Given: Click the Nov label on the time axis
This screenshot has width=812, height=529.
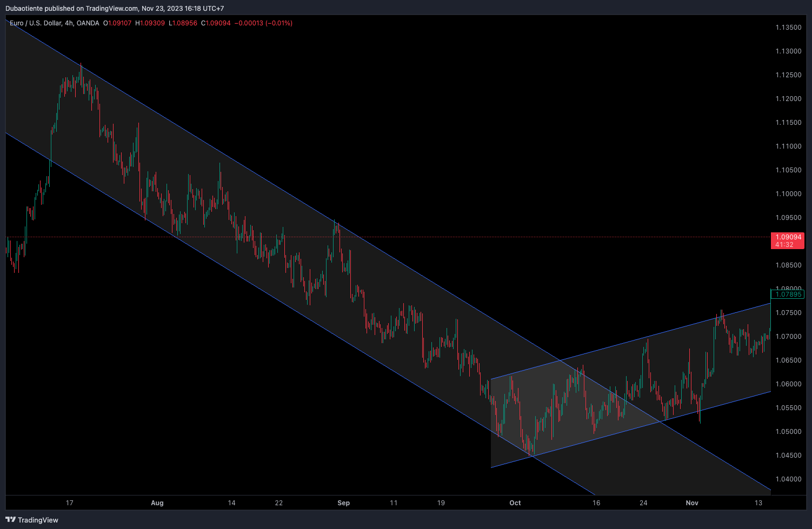Looking at the screenshot, I should [692, 503].
